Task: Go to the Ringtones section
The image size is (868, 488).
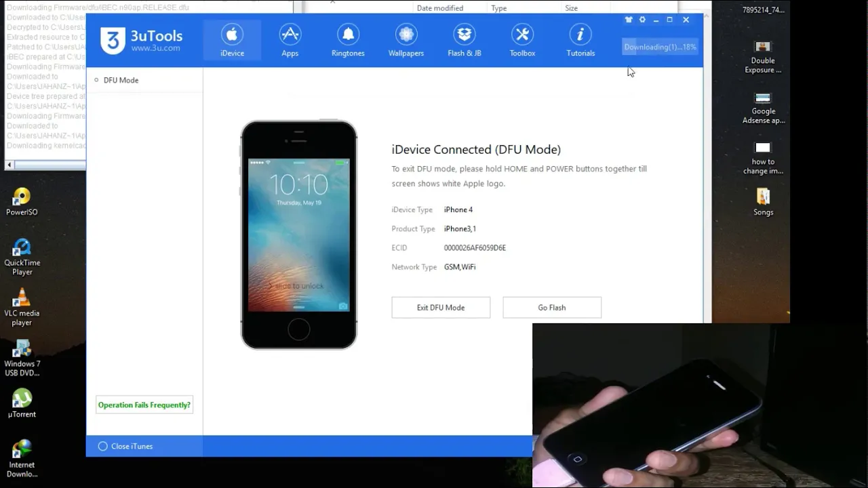Action: [348, 40]
